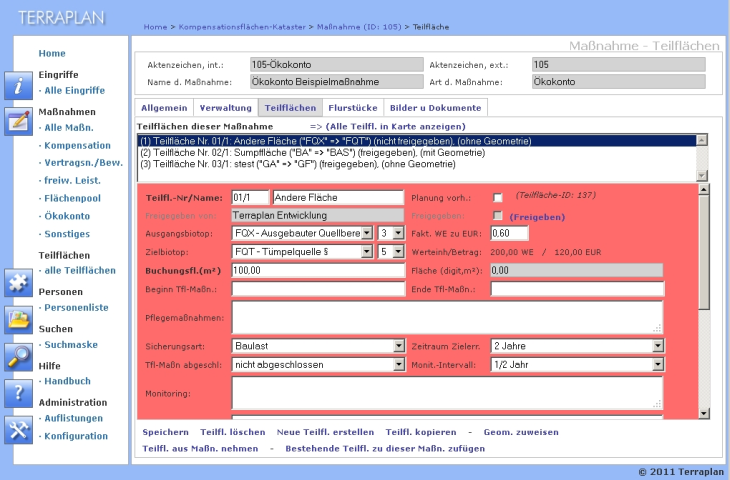This screenshot has height=480, width=730.
Task: Open freiw. Leist. in sidebar
Action: tap(72, 180)
